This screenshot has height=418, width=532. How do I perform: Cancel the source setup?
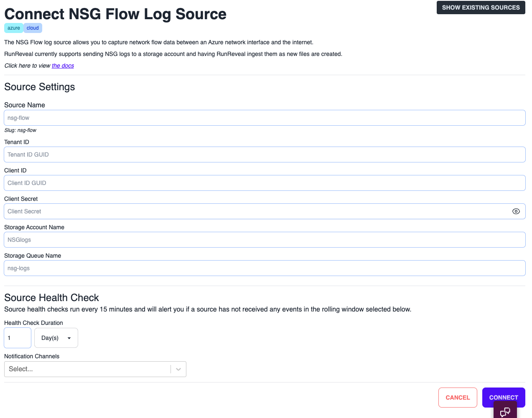pyautogui.click(x=458, y=398)
